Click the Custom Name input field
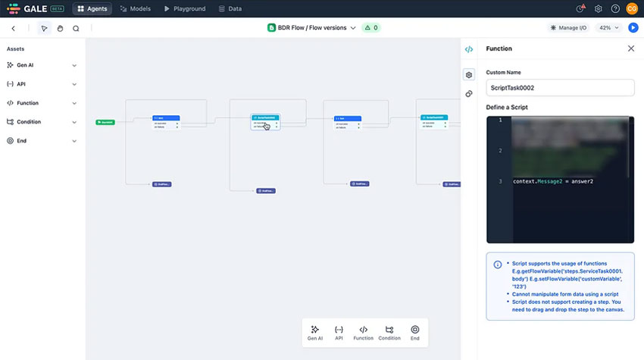The width and height of the screenshot is (644, 360). coord(560,88)
